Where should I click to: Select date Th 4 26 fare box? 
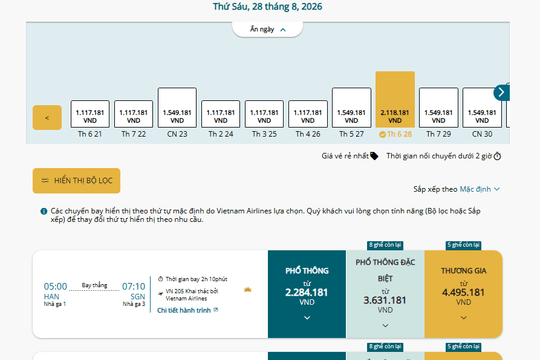pos(308,114)
